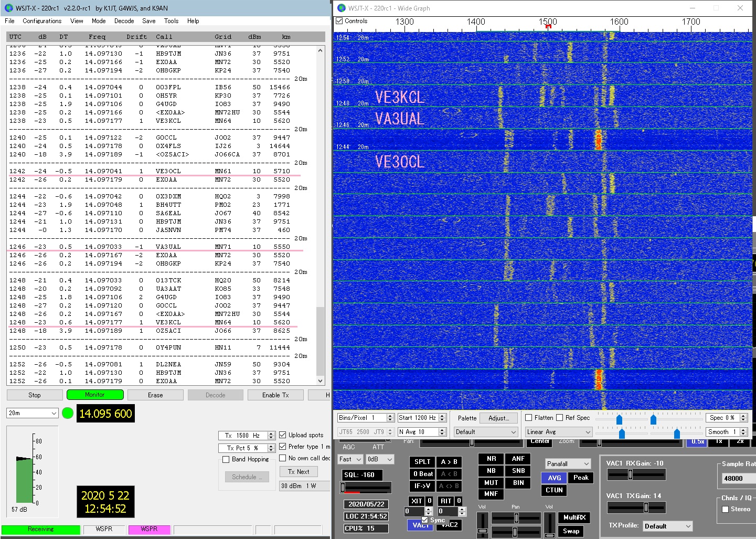This screenshot has height=539, width=756.
Task: Click the VAC1 TX Gain slider
Action: 636,508
